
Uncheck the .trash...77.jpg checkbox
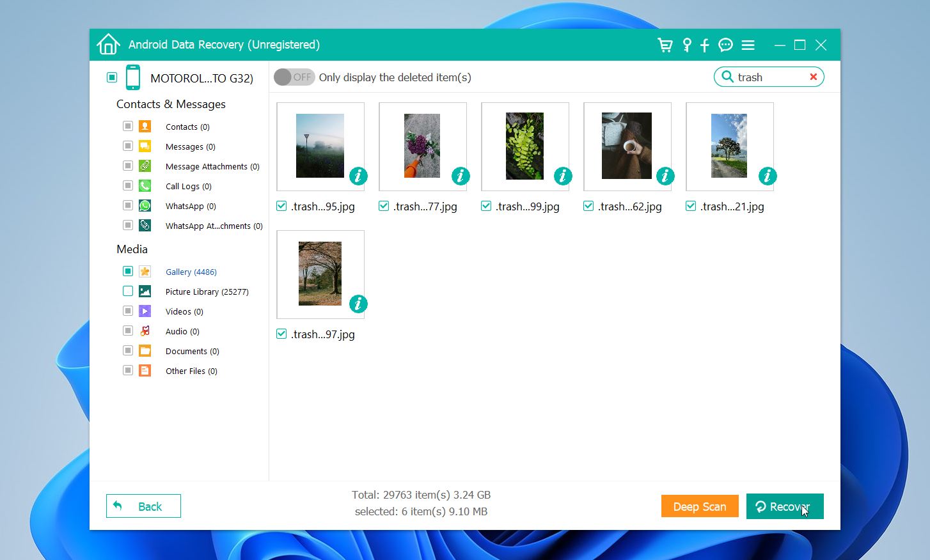point(383,206)
